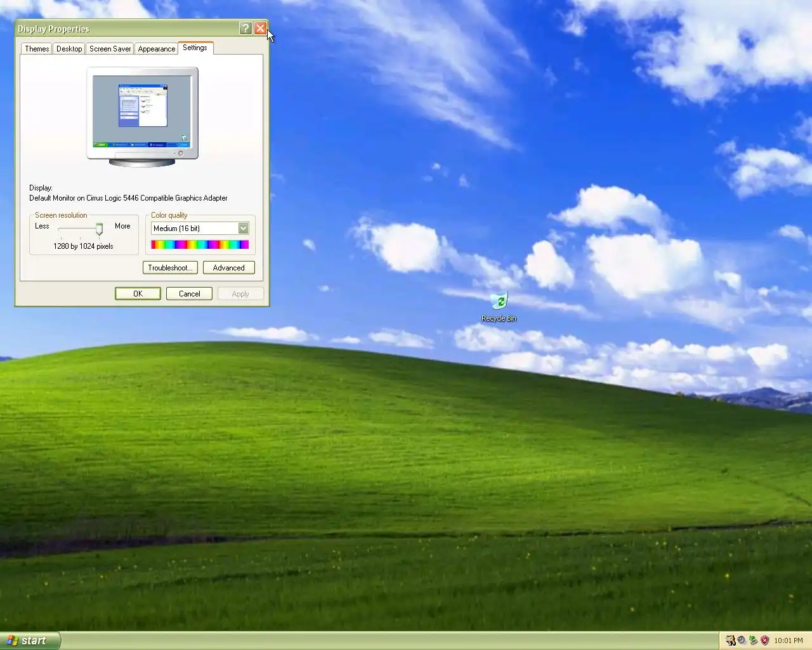
Task: Close the Display Properties dialog
Action: click(x=260, y=29)
